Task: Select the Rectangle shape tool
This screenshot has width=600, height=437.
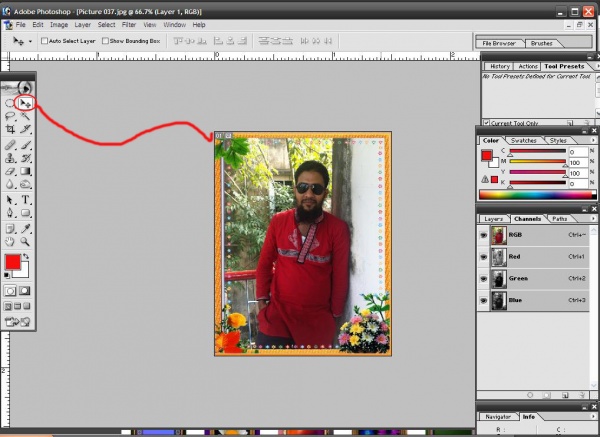Action: (x=25, y=213)
